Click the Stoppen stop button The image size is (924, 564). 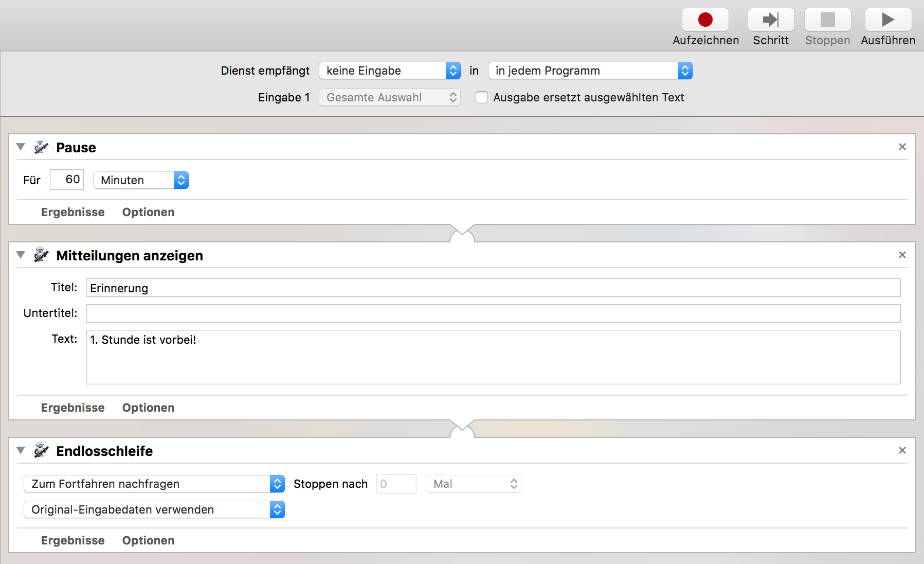tap(827, 20)
